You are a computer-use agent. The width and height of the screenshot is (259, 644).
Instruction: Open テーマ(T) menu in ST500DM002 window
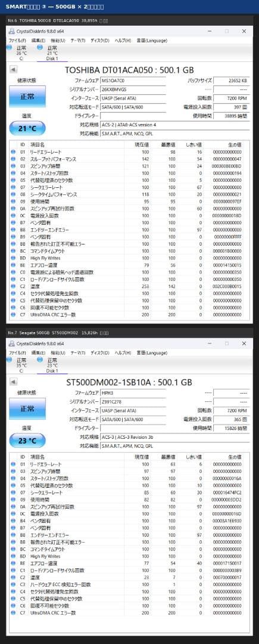click(78, 352)
